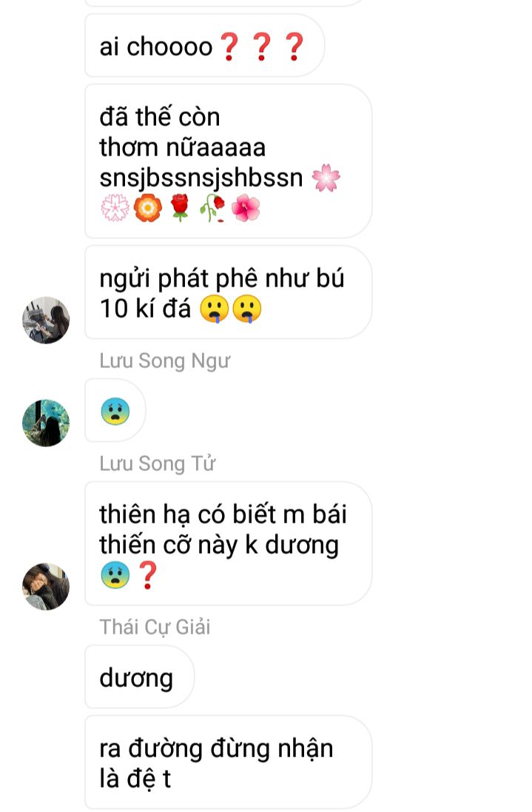Image resolution: width=532 pixels, height=812 pixels.
Task: Click the sender name Lưu Song Ngư
Action: (164, 360)
